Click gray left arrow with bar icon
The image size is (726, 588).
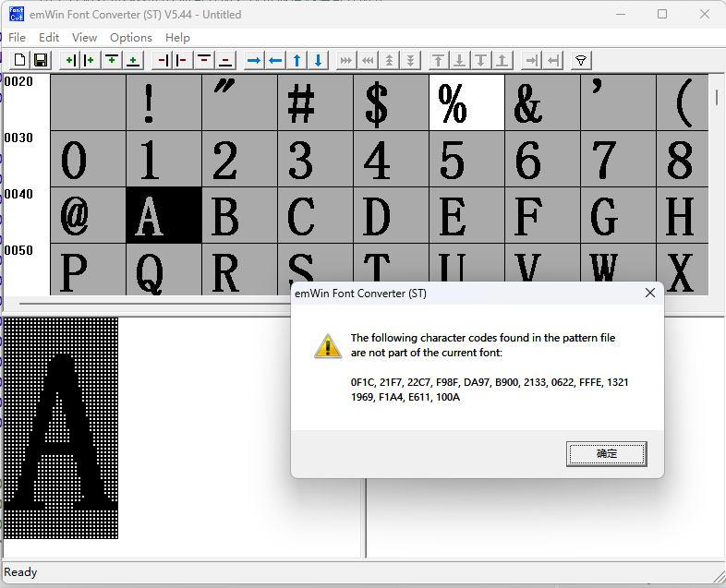pos(552,60)
